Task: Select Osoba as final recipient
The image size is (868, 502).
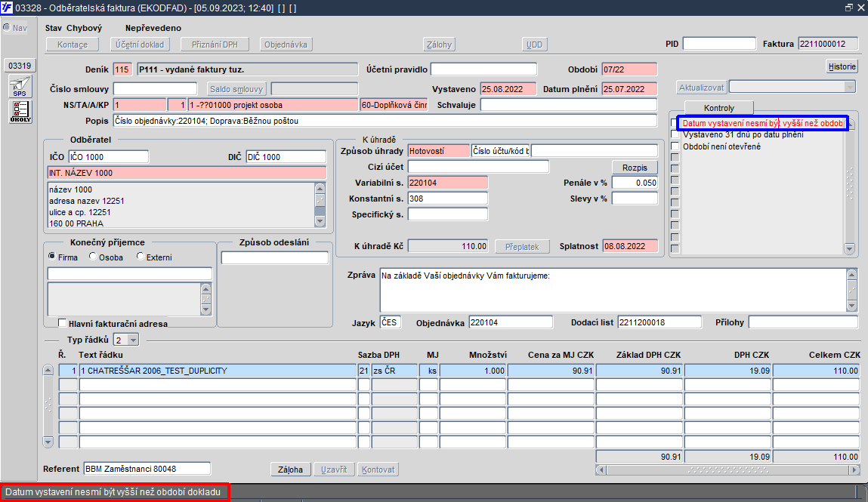Action: 93,257
